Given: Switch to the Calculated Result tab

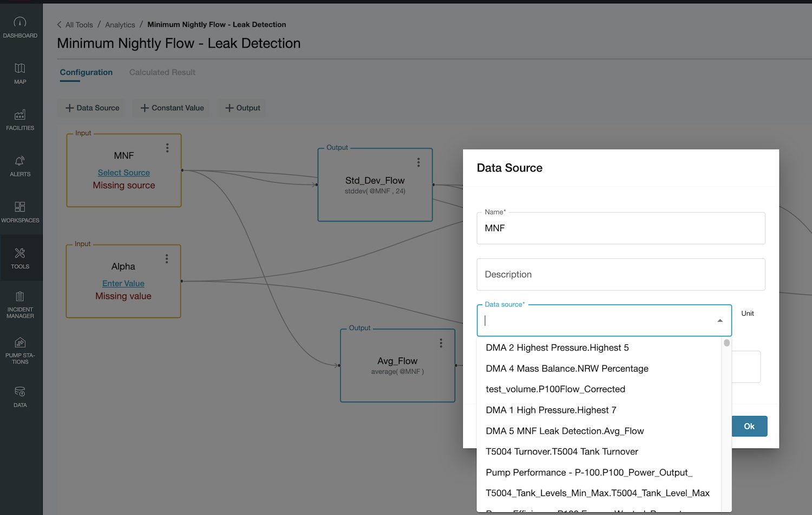Looking at the screenshot, I should pyautogui.click(x=162, y=72).
